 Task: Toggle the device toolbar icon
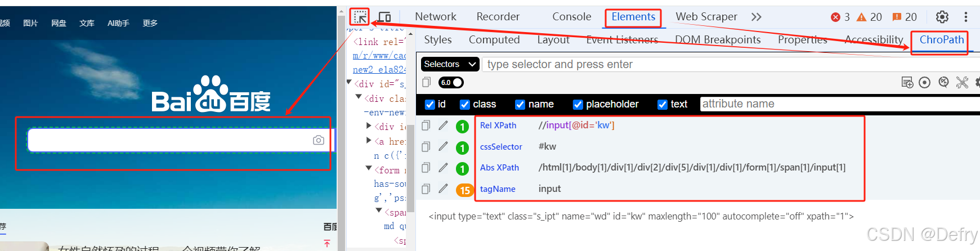384,17
